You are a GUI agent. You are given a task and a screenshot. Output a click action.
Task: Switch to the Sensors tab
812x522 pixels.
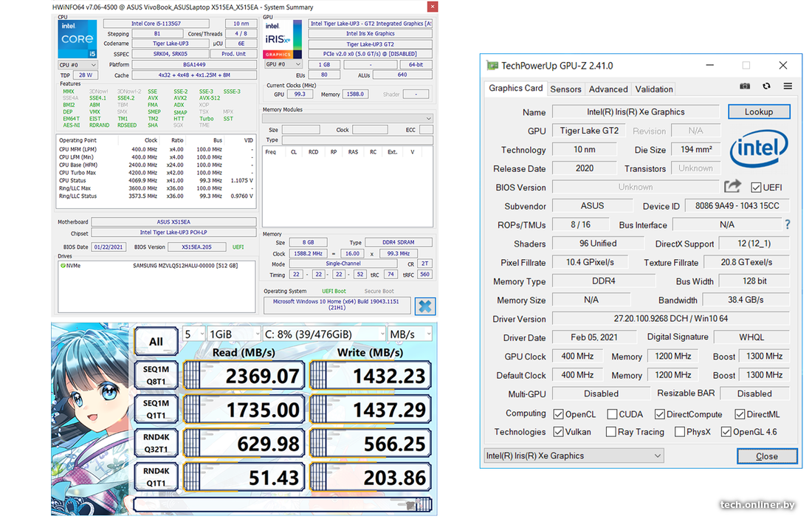coord(565,89)
